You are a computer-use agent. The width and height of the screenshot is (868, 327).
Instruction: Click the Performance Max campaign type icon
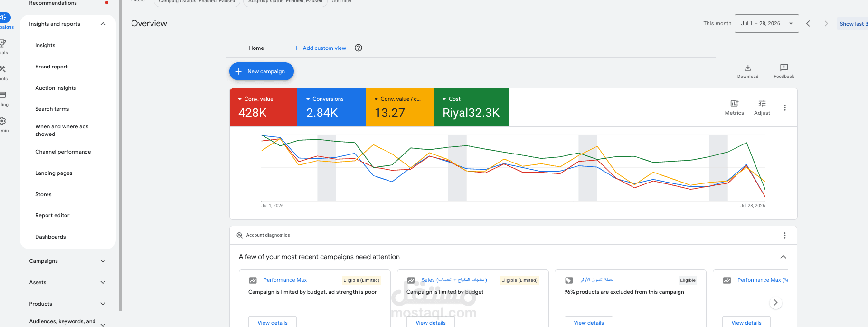[x=253, y=280]
